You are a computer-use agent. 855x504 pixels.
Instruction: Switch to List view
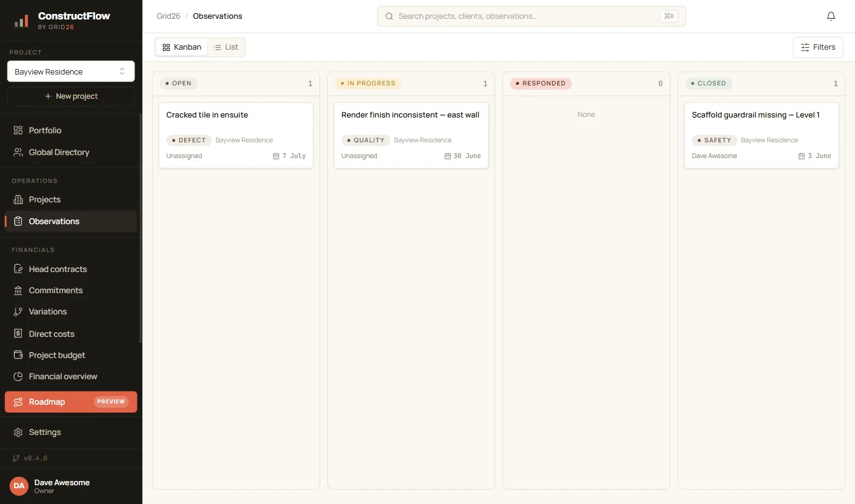click(226, 47)
